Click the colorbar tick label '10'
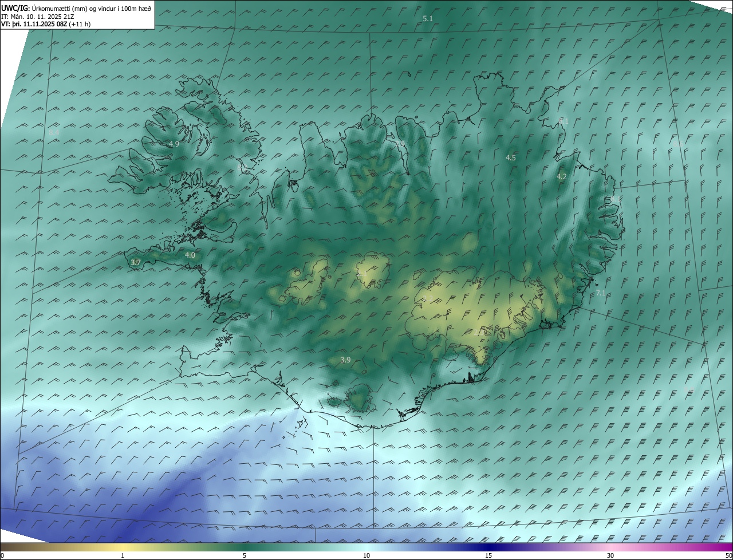The image size is (733, 560). pyautogui.click(x=366, y=555)
